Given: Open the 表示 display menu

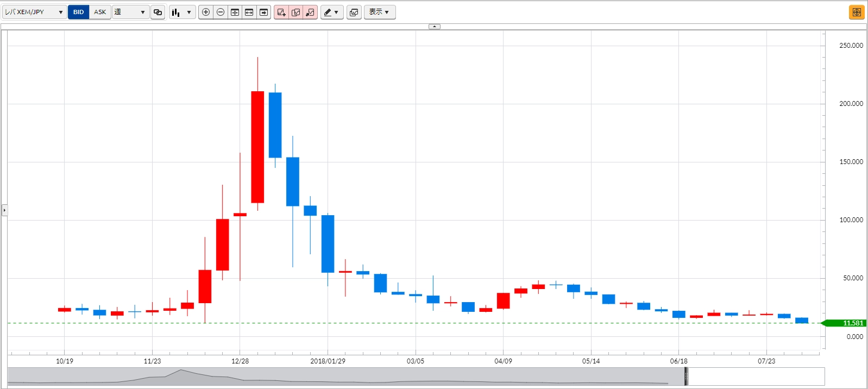Looking at the screenshot, I should coord(379,12).
